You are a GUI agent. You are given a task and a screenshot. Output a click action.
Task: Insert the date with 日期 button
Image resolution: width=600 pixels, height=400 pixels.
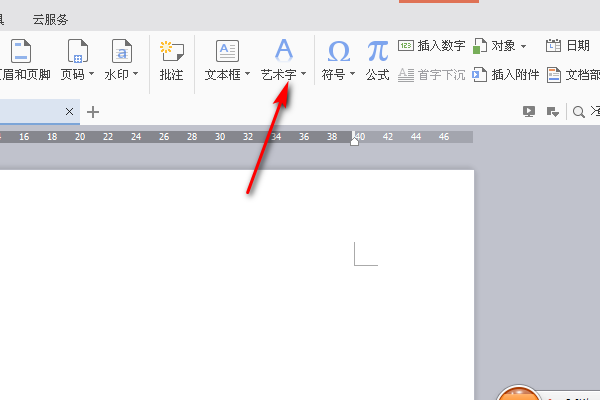click(567, 46)
